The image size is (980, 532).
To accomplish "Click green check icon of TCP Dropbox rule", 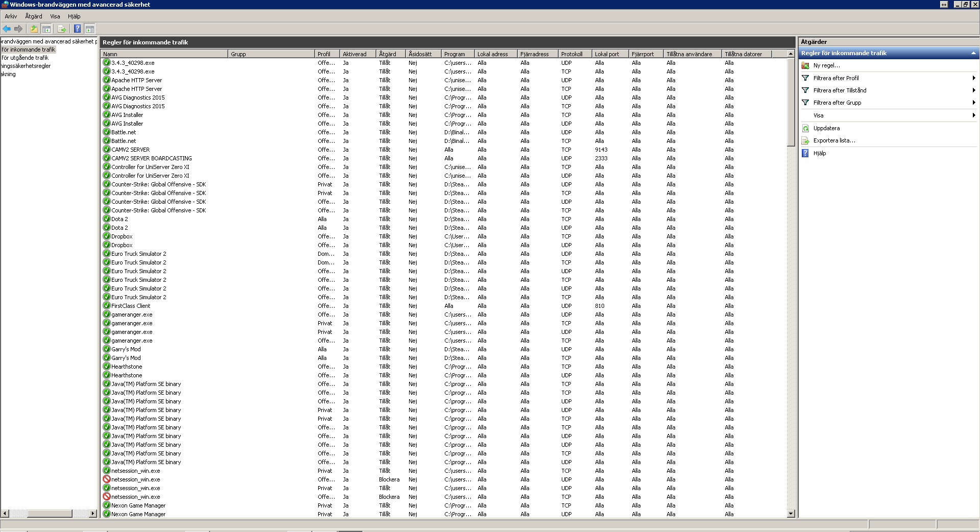I will pos(107,236).
